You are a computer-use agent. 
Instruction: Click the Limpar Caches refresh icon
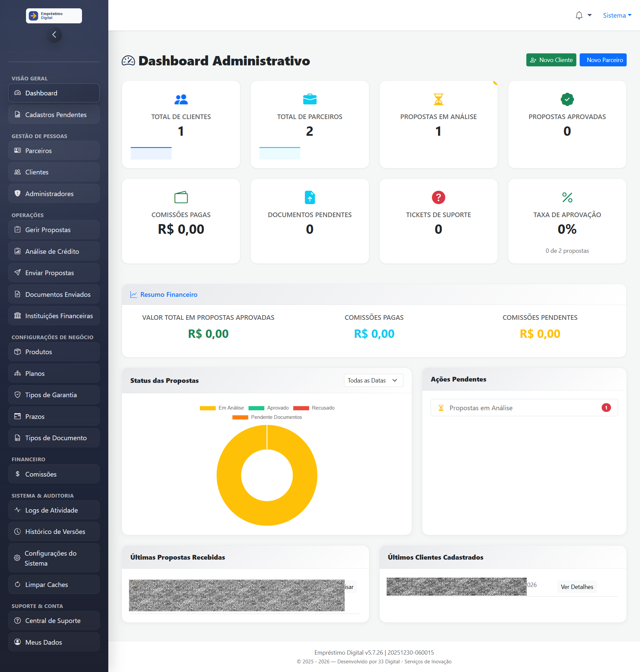pos(17,584)
